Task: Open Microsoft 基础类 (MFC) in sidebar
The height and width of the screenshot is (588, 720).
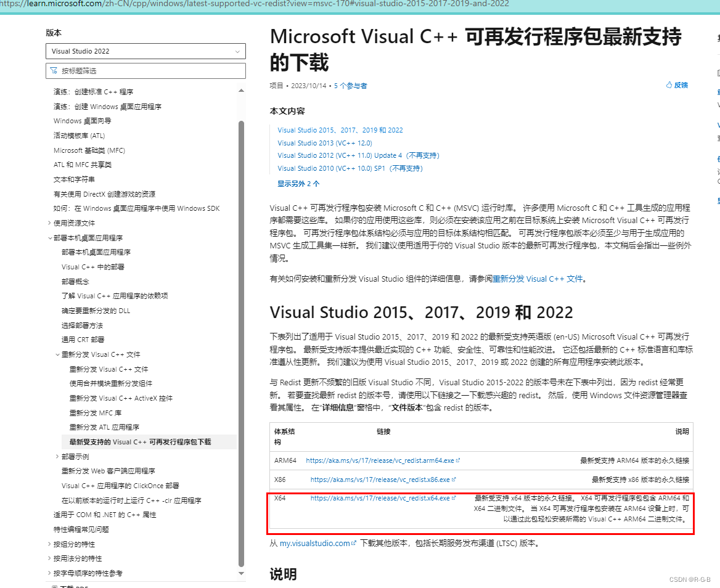Action: (x=89, y=150)
